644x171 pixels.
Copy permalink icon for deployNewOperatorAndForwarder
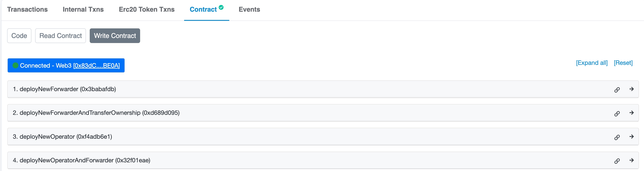pos(617,161)
